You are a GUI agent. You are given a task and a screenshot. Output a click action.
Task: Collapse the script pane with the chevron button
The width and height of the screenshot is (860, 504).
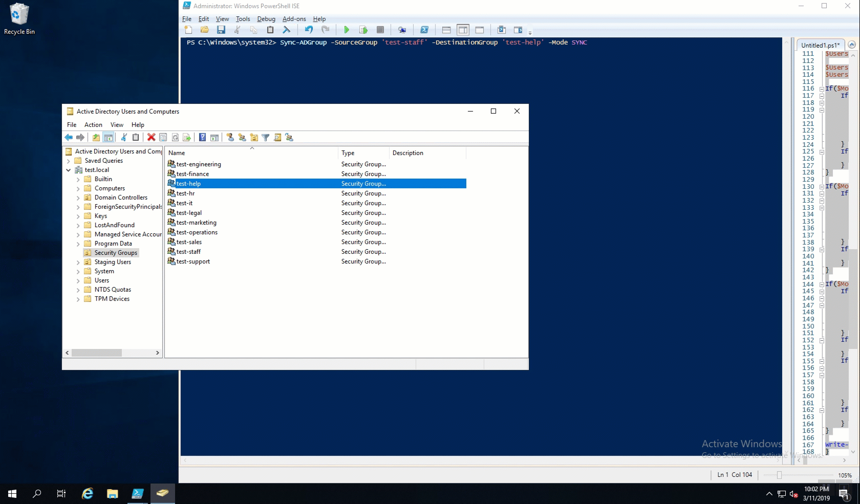pyautogui.click(x=852, y=45)
